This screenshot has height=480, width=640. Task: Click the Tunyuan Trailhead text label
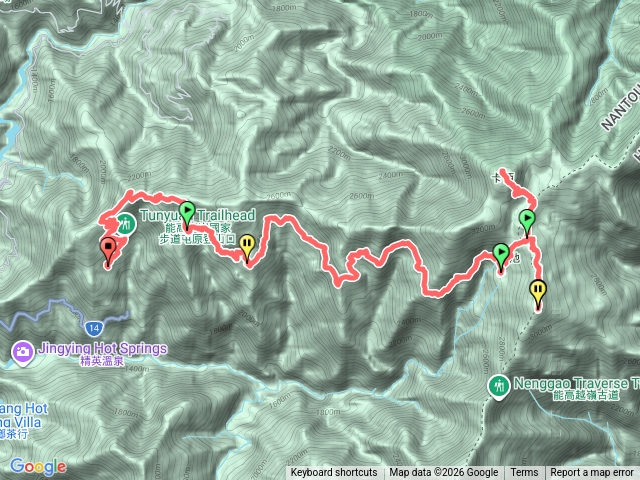pos(198,215)
